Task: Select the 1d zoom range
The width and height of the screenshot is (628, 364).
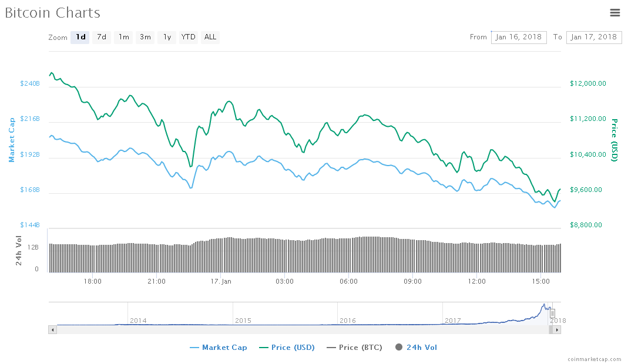Action: click(80, 37)
